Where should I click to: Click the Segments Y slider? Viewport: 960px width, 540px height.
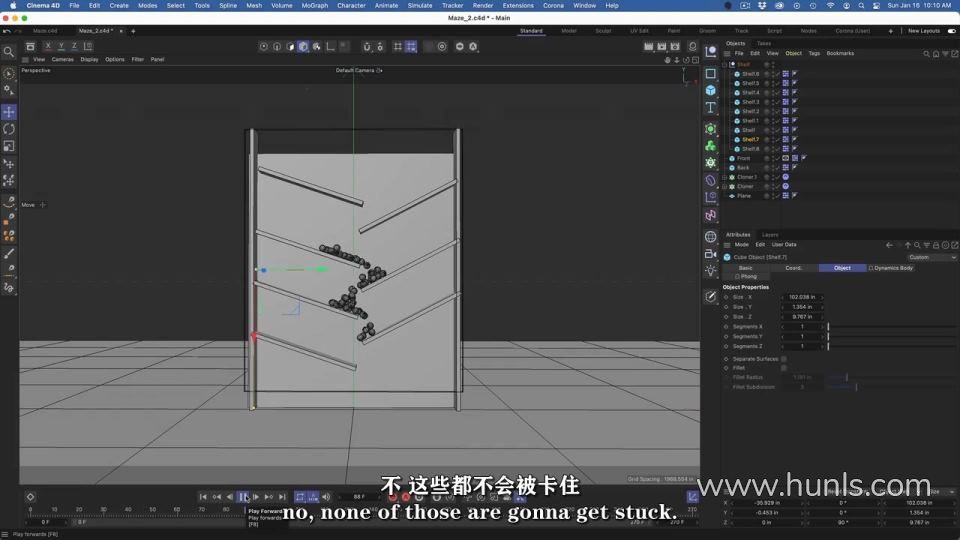point(891,337)
